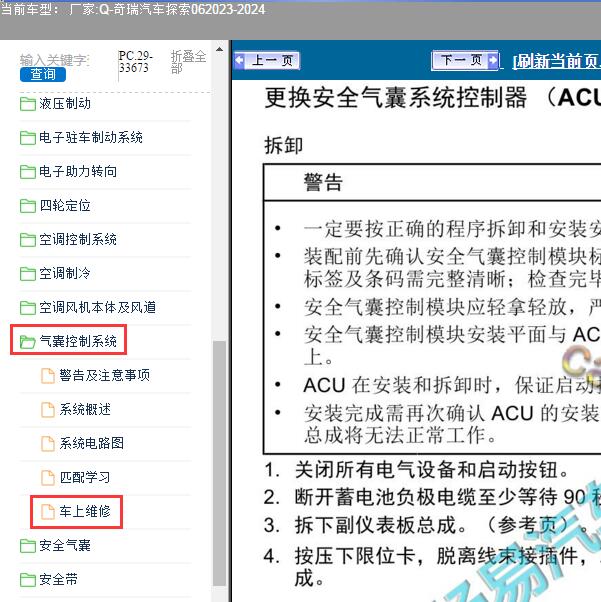Image resolution: width=601 pixels, height=602 pixels.
Task: Click the folder icon beside 电子驻车制动系统
Action: [28, 137]
